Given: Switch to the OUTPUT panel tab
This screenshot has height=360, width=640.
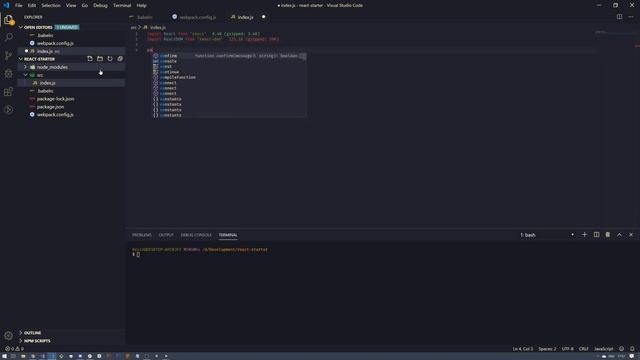Looking at the screenshot, I should pyautogui.click(x=166, y=235).
